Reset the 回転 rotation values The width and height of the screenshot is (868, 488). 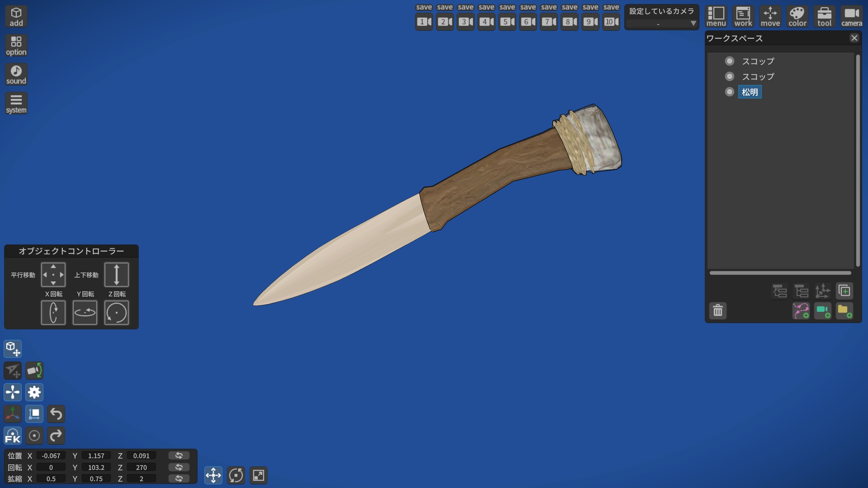(x=179, y=467)
